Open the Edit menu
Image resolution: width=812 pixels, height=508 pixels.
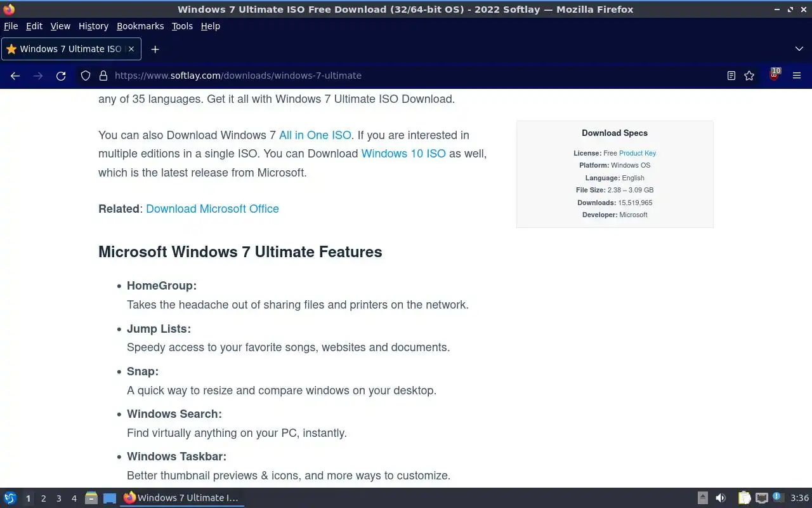(34, 26)
